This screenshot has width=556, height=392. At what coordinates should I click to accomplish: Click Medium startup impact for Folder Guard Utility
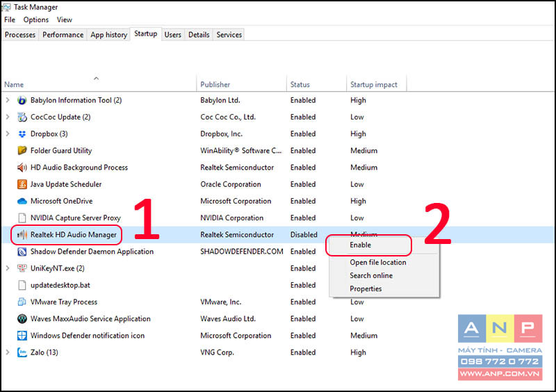click(x=363, y=151)
